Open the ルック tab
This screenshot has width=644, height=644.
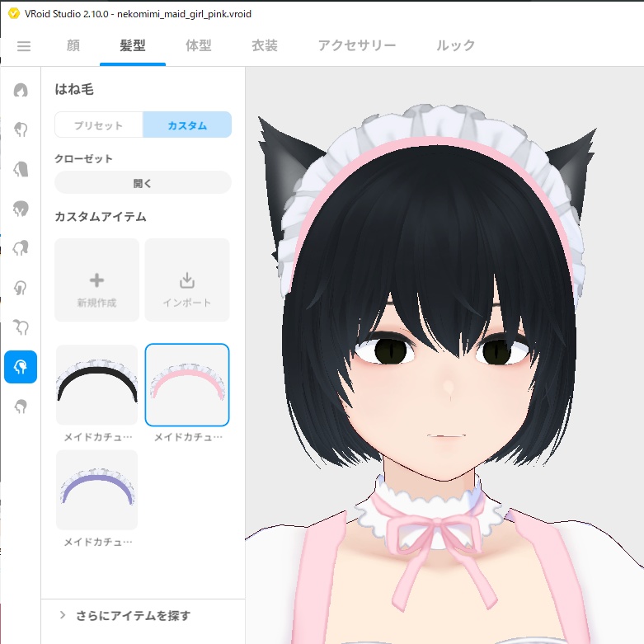455,45
